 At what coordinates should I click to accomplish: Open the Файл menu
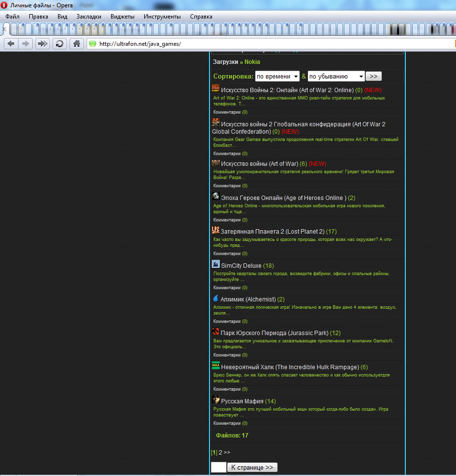[12, 17]
